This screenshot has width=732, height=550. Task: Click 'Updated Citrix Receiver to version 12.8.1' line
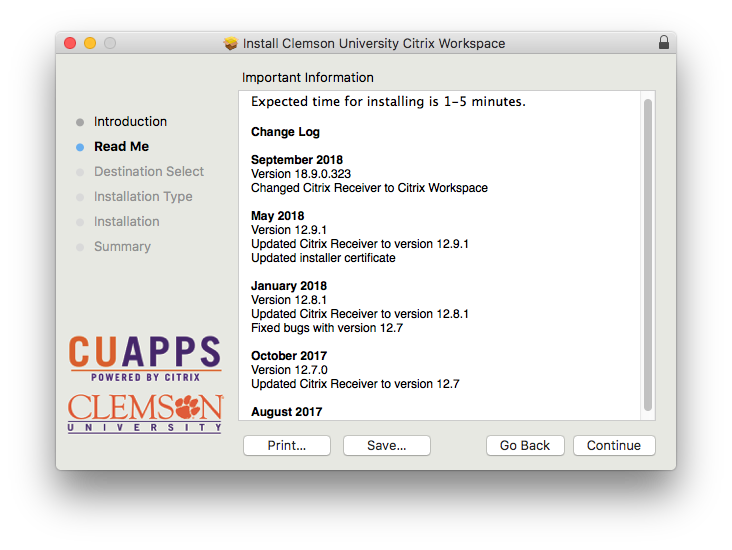[360, 314]
